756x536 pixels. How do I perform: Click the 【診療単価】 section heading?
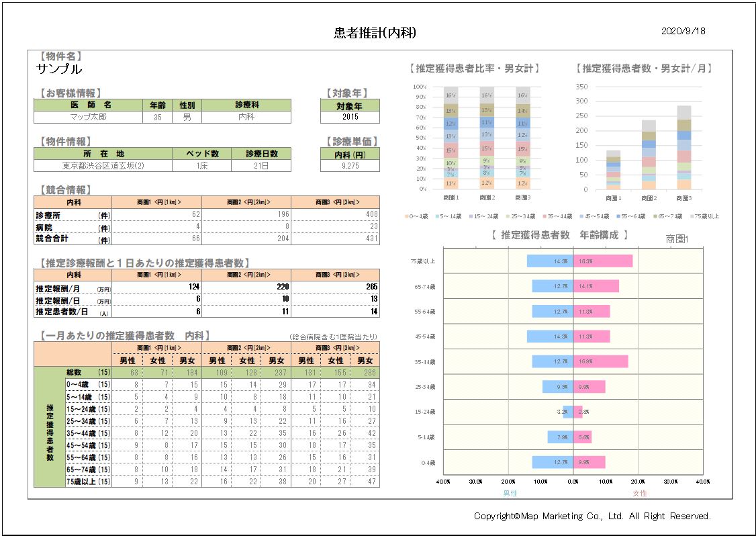[x=352, y=141]
